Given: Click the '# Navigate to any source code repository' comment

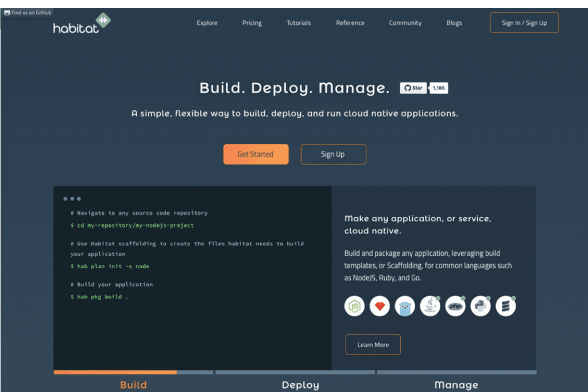Looking at the screenshot, I should pyautogui.click(x=139, y=213).
